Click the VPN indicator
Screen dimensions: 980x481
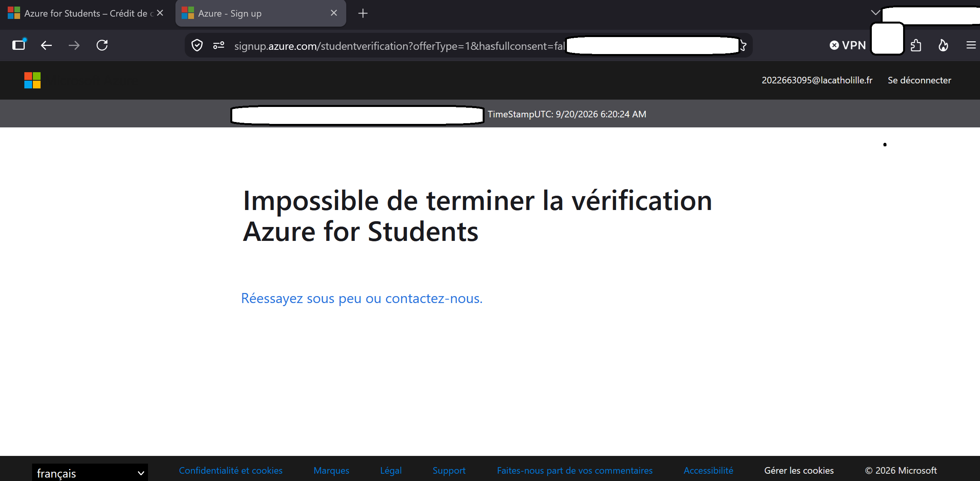848,46
